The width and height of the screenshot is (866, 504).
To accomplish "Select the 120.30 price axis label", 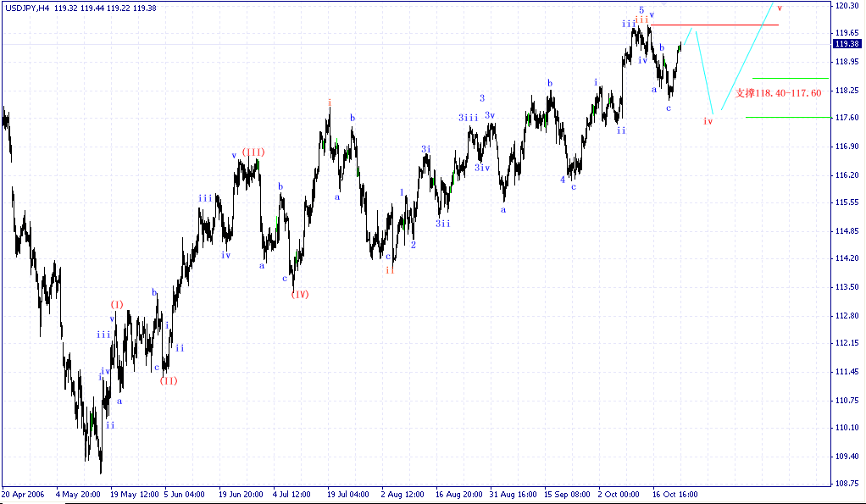I will coord(847,6).
